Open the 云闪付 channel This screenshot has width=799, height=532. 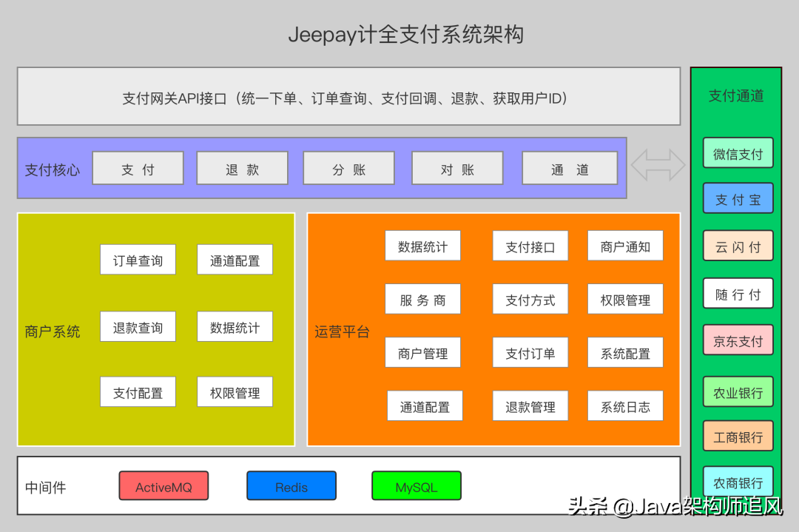click(x=738, y=246)
